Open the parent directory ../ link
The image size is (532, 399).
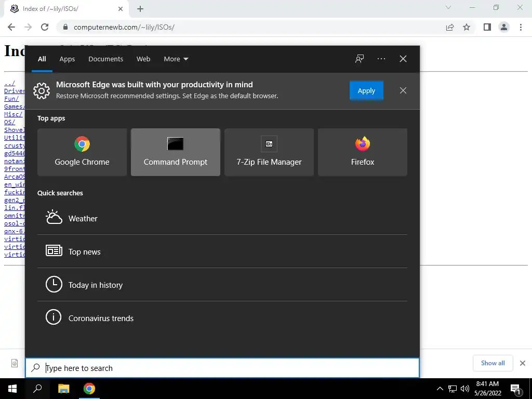point(9,83)
